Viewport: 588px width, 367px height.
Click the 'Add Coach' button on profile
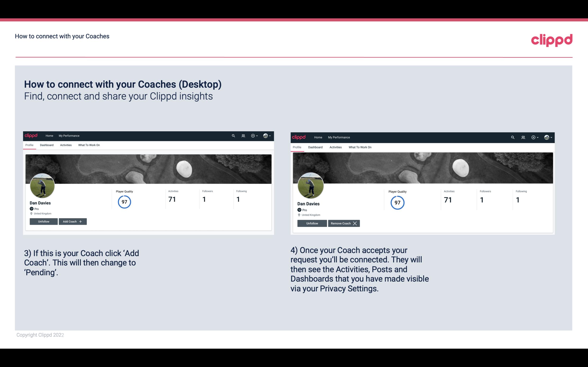pyautogui.click(x=72, y=221)
